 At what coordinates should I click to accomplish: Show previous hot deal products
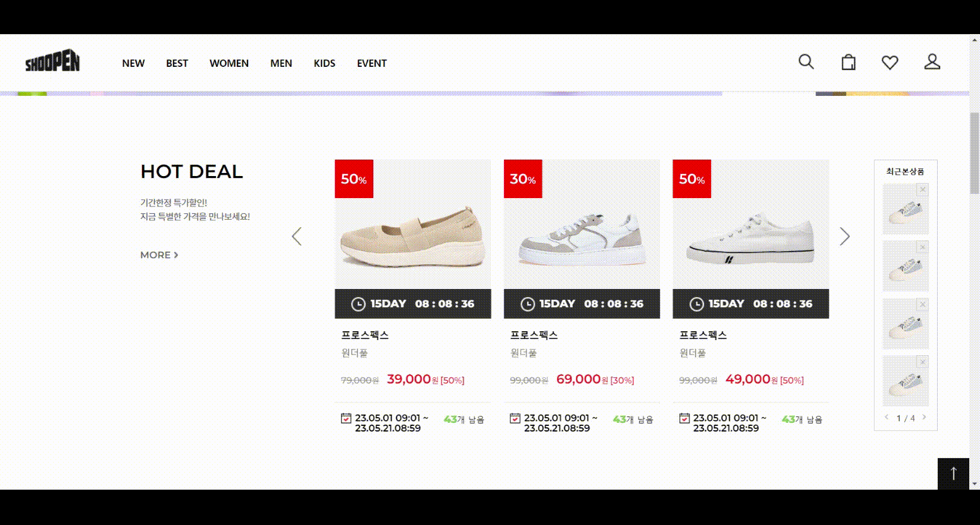pos(297,237)
